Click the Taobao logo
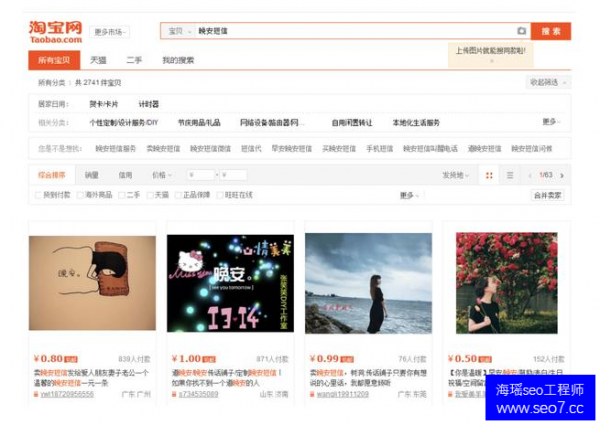Image resolution: width=600 pixels, height=425 pixels. 55,31
